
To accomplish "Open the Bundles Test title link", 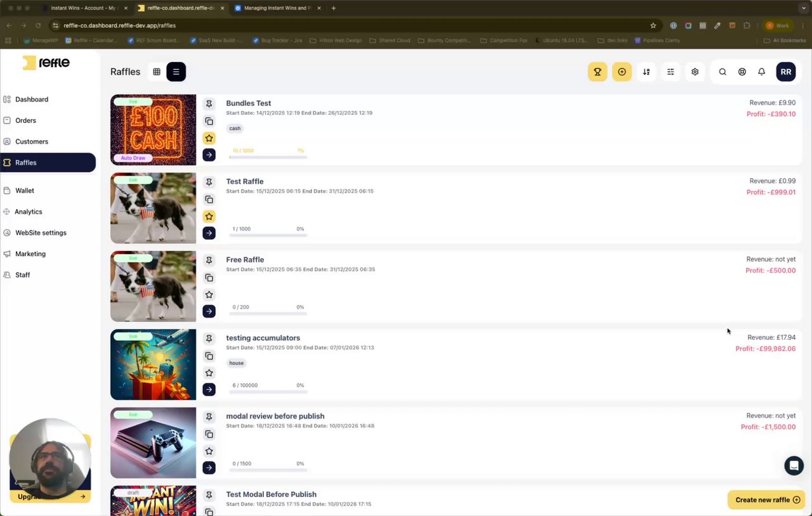I will 249,103.
